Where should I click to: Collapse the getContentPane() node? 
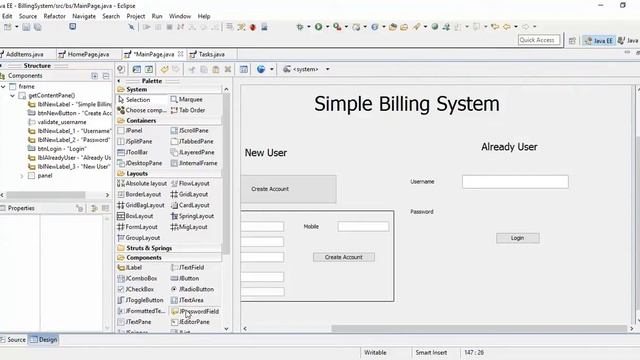tap(13, 96)
